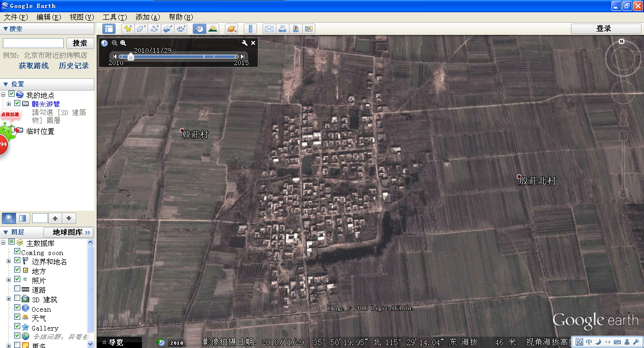Move selected place down with arrow
This screenshot has width=644, height=348.
(x=69, y=218)
